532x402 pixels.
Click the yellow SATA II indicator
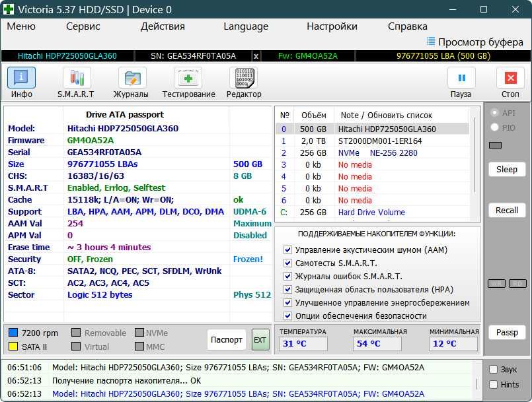tap(13, 347)
